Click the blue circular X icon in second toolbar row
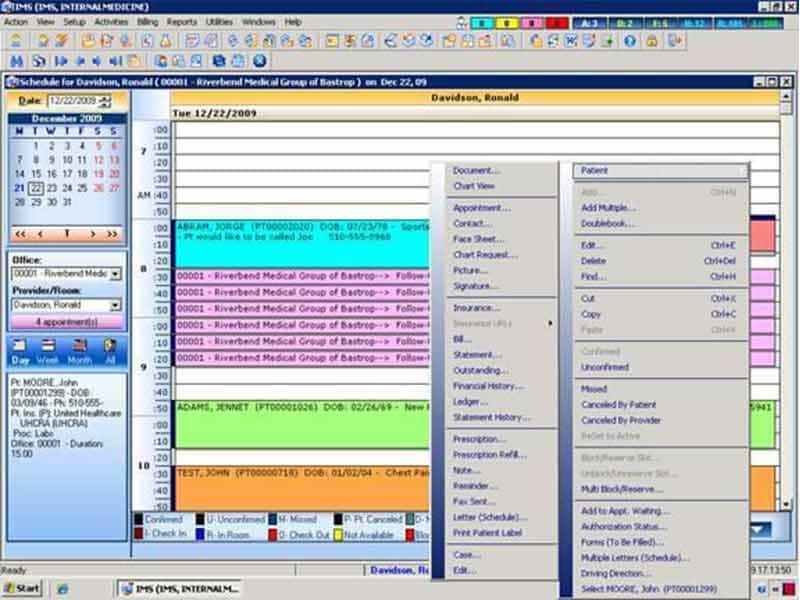Viewport: 800px width, 600px height. (x=259, y=61)
